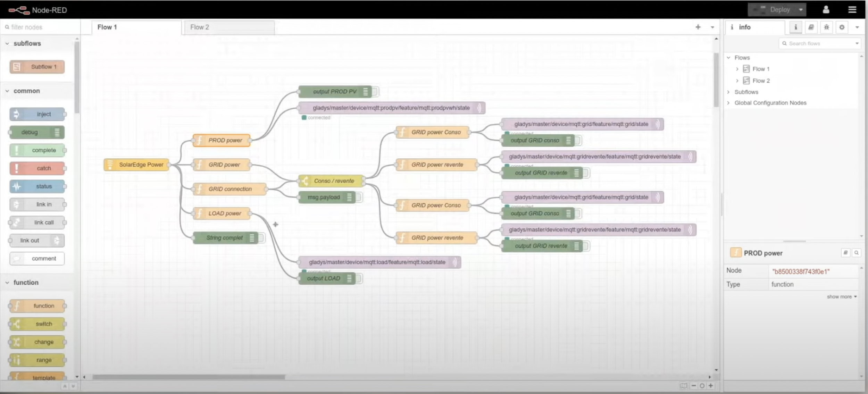The height and width of the screenshot is (394, 868).
Task: Click the add flow plus icon
Action: (698, 27)
